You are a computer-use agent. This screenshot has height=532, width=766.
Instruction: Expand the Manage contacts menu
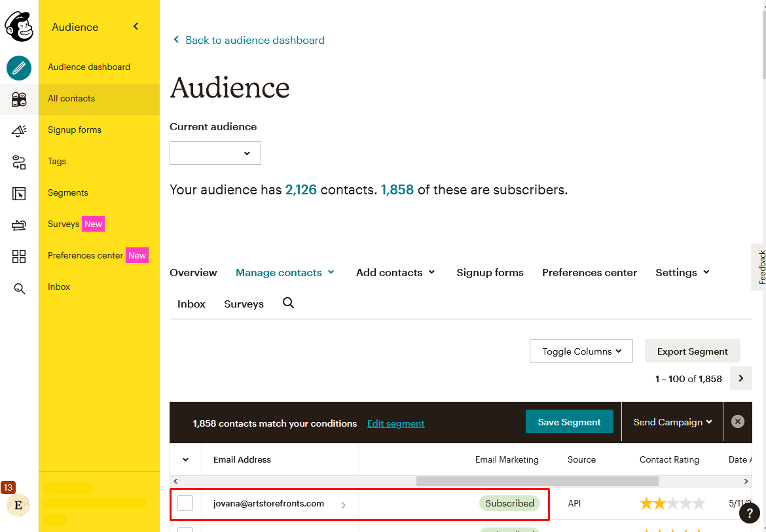(x=285, y=272)
